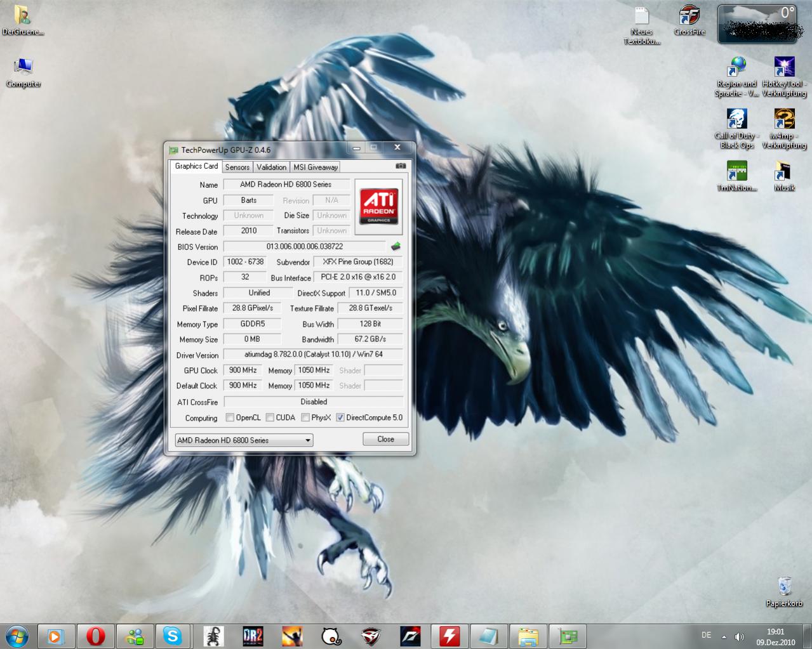This screenshot has width=812, height=649.
Task: Click the clock showing 19:01
Action: [x=775, y=632]
